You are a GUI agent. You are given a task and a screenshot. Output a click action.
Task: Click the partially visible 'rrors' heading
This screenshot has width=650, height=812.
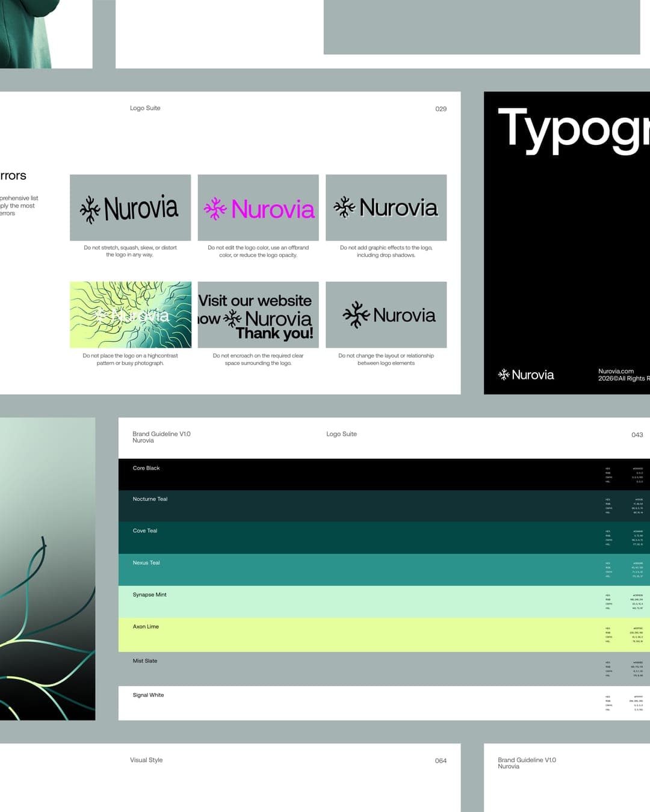13,176
